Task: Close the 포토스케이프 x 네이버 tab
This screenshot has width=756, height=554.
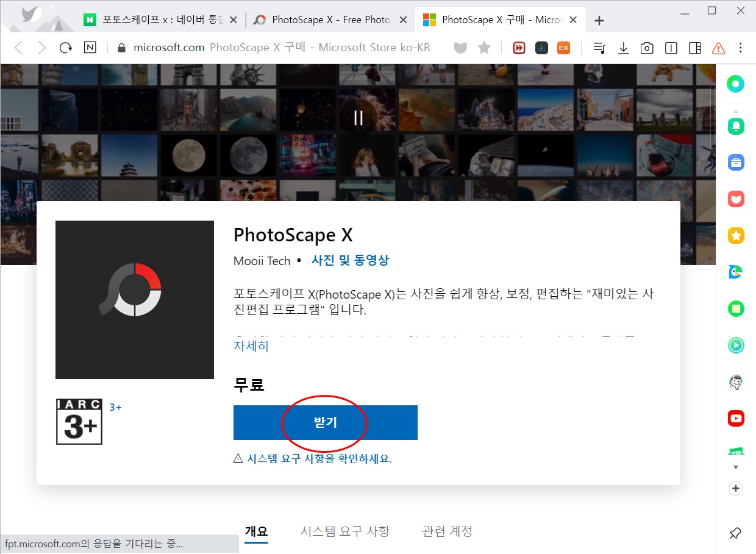Action: pyautogui.click(x=233, y=20)
